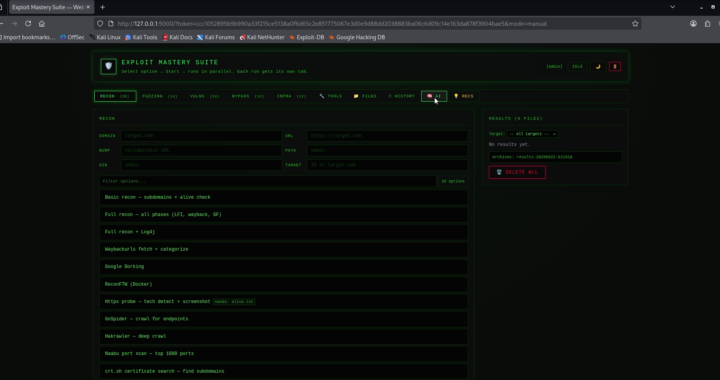Image resolution: width=720 pixels, height=380 pixels.
Task: Open the Kali Linux bookmark
Action: coord(105,37)
